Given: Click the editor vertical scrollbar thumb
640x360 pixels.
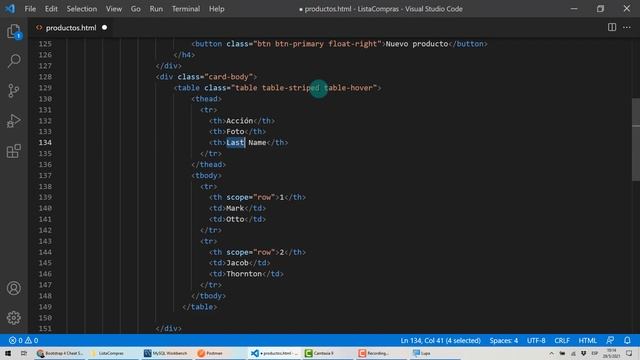Looking at the screenshot, I should pos(636,140).
